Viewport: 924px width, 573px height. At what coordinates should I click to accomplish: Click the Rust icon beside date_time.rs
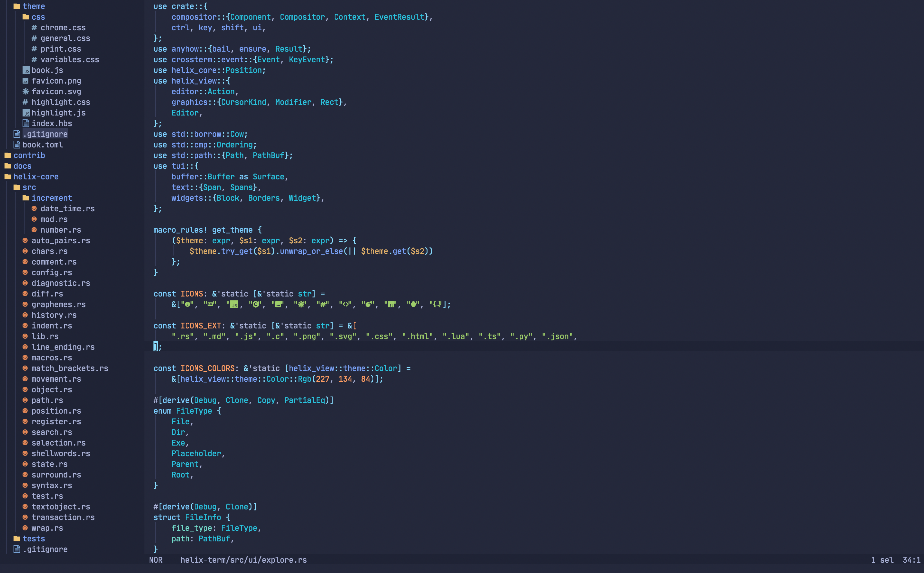[x=34, y=209]
